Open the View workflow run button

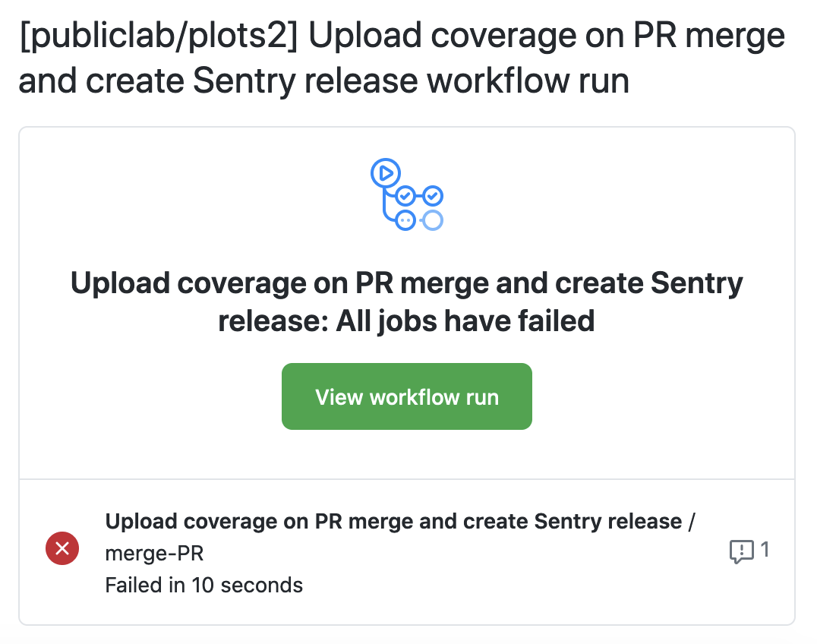[x=407, y=396]
